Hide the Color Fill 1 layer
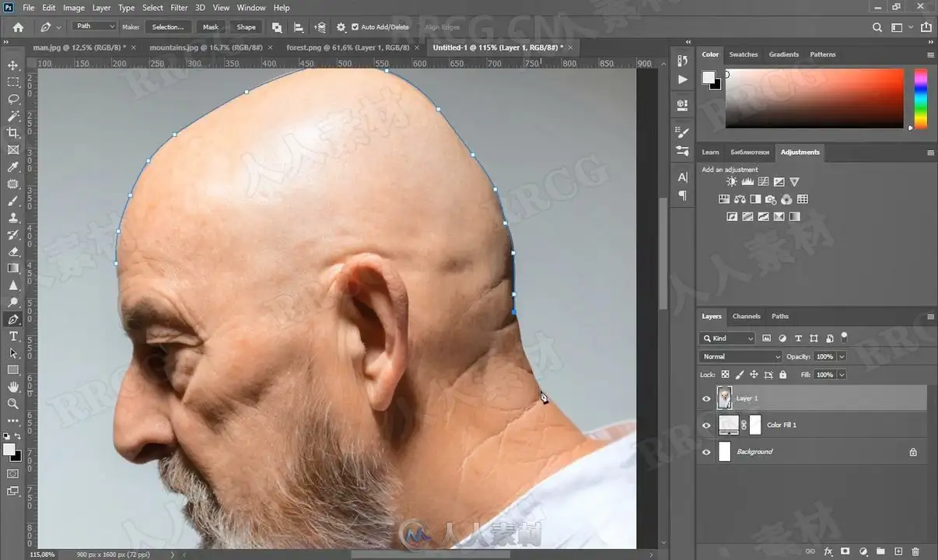The image size is (938, 560). tap(706, 425)
